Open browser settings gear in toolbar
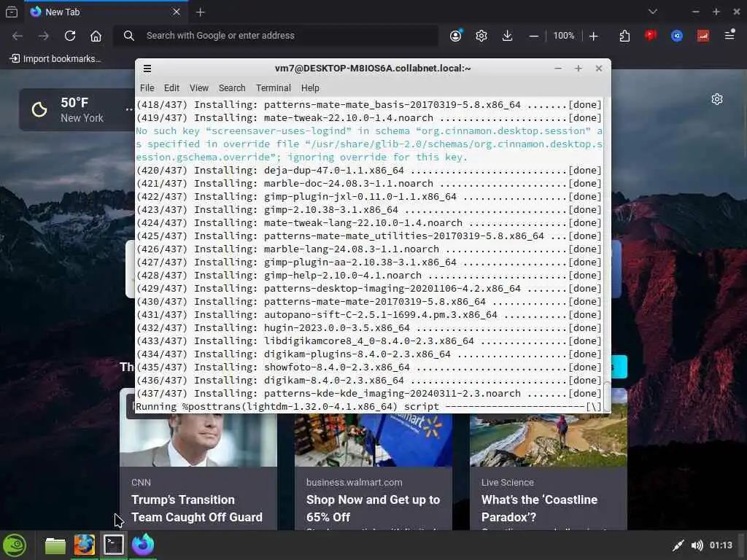The height and width of the screenshot is (560, 747). [481, 36]
